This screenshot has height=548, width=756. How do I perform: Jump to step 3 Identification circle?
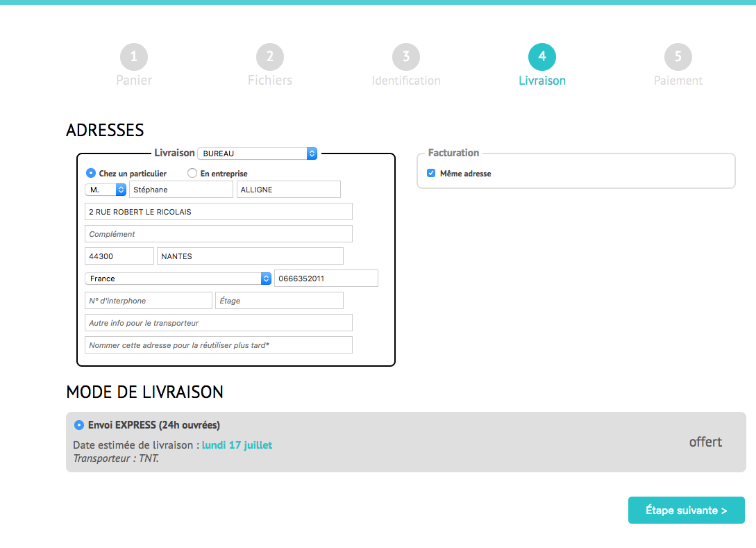(x=406, y=57)
